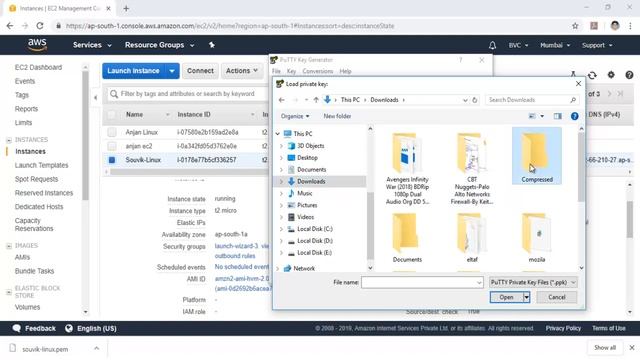Viewport: 640px width, 360px height.
Task: Open the CBT Nuggets-Palo Alto folder
Action: point(472,168)
